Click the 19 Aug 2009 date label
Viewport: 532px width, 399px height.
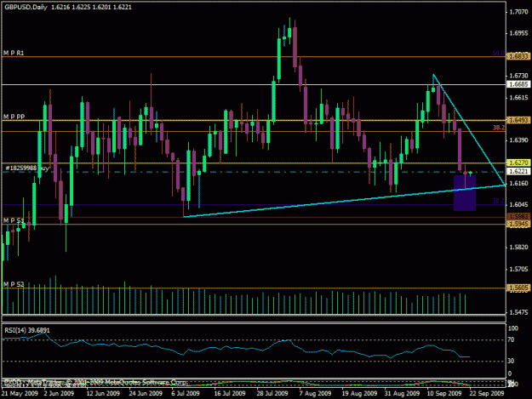[x=359, y=394]
